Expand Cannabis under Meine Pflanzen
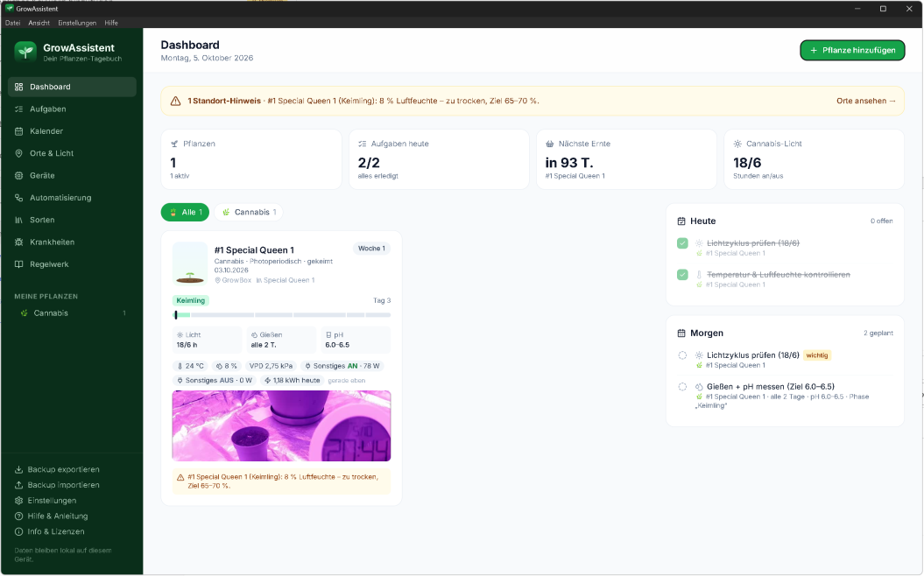This screenshot has height=576, width=924. [x=72, y=313]
